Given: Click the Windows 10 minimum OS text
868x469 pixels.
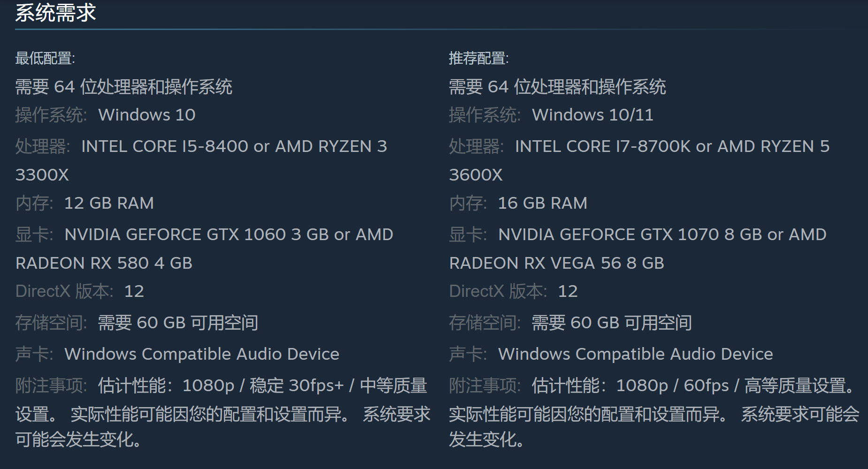Looking at the screenshot, I should [146, 115].
